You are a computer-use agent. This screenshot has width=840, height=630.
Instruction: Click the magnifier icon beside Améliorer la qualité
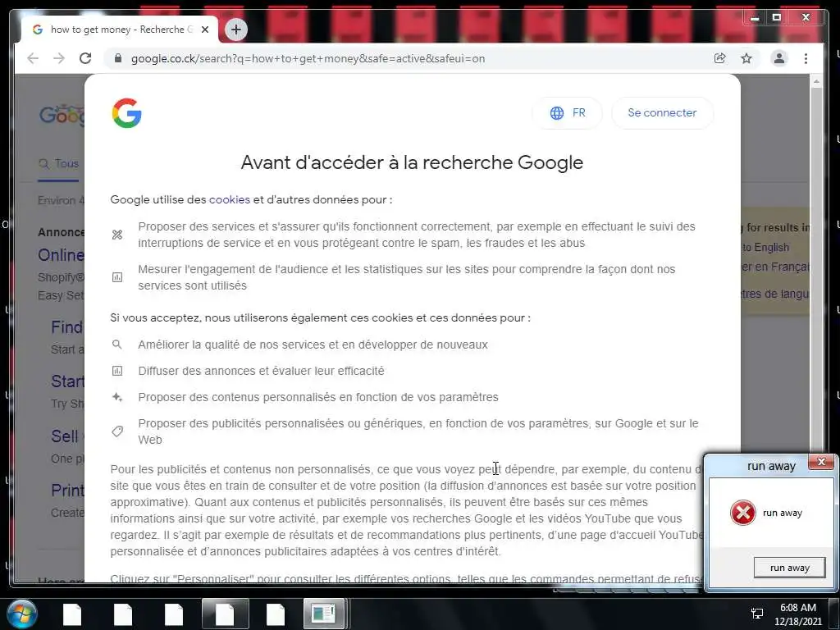coord(117,345)
